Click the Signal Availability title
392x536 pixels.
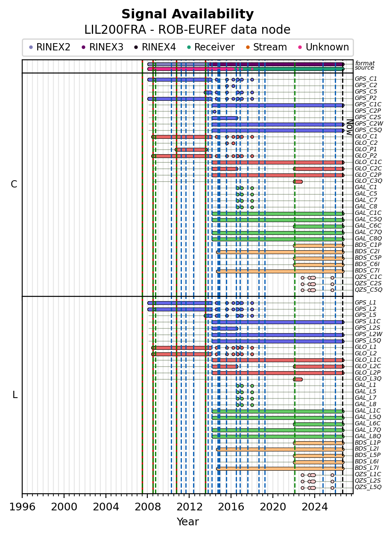pyautogui.click(x=187, y=15)
